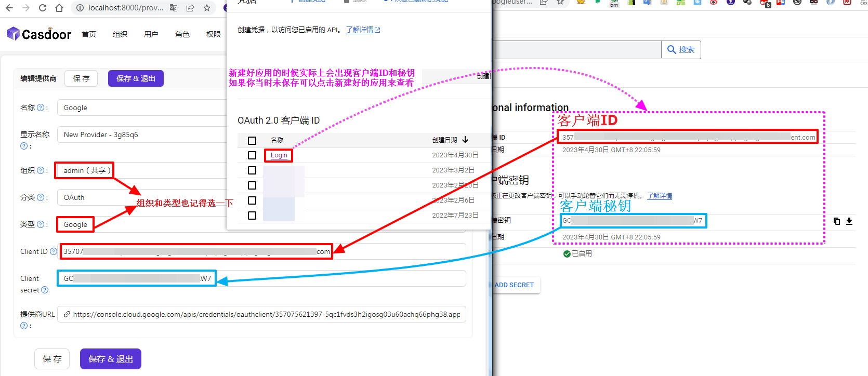Click the top 保存 & 退出 button
Viewport: 868px width, 376px height.
pos(136,78)
